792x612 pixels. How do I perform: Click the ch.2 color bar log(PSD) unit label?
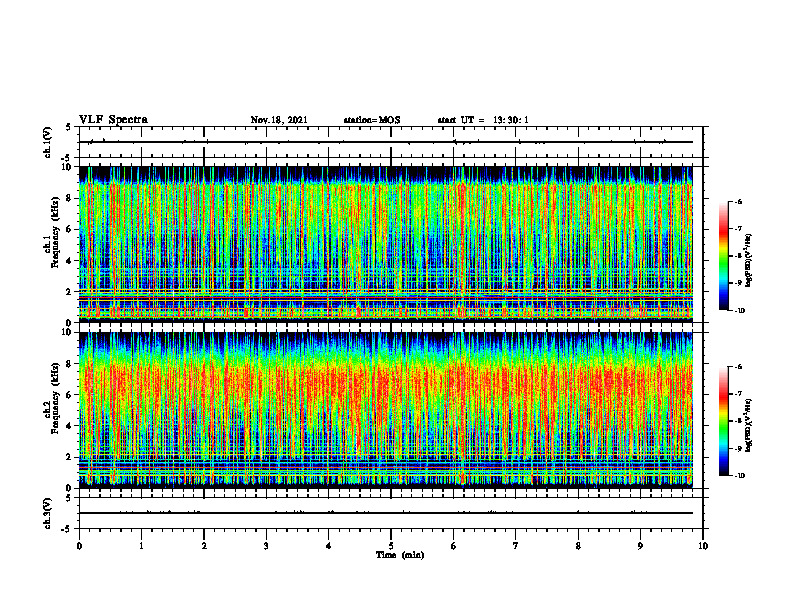[x=750, y=426]
